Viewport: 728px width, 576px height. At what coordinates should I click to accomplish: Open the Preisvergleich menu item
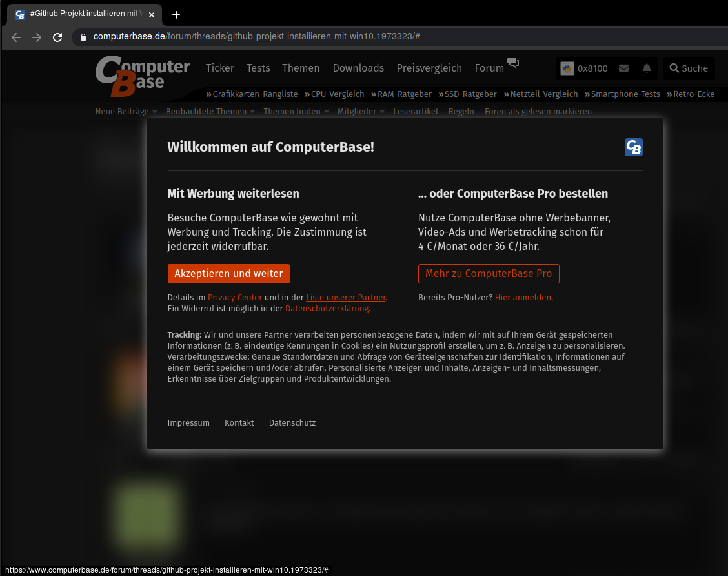(x=429, y=68)
